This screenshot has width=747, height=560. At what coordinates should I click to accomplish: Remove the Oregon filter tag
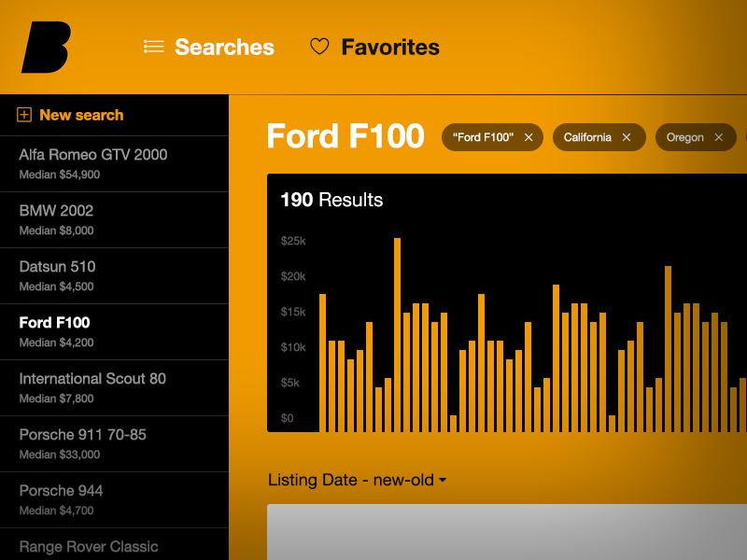(719, 137)
